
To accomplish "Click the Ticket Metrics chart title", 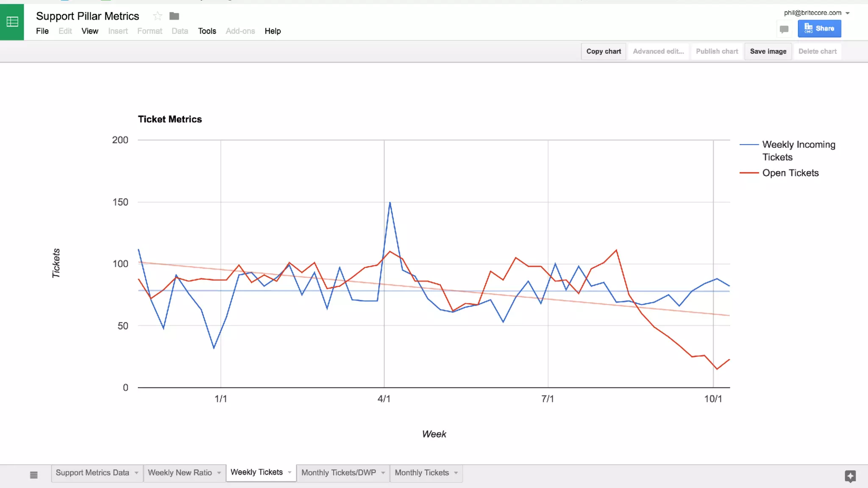I will click(170, 119).
